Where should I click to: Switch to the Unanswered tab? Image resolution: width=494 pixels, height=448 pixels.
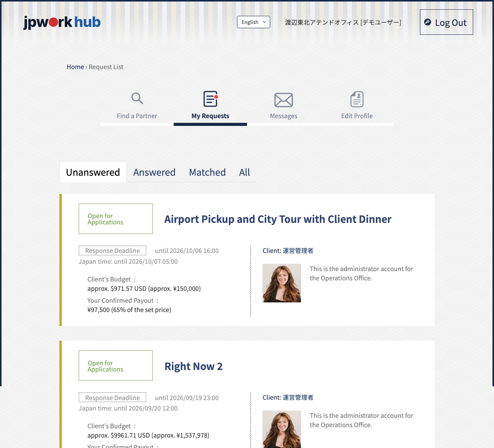pos(93,172)
